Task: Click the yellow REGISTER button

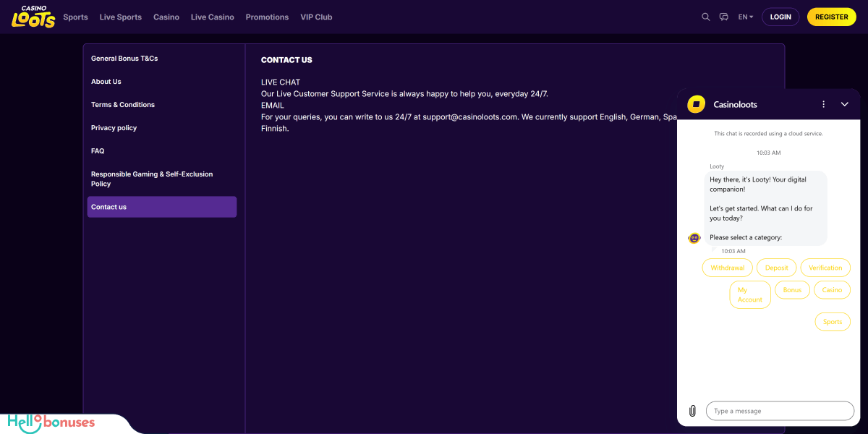Action: click(x=832, y=17)
